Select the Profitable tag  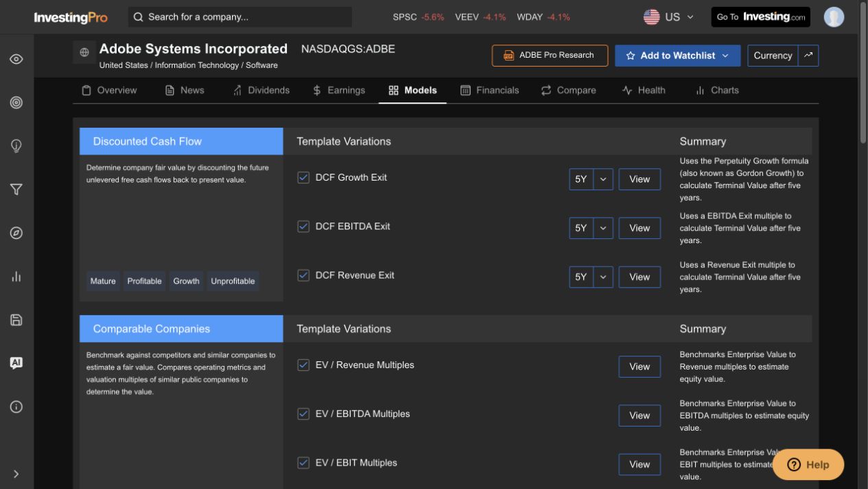click(144, 281)
